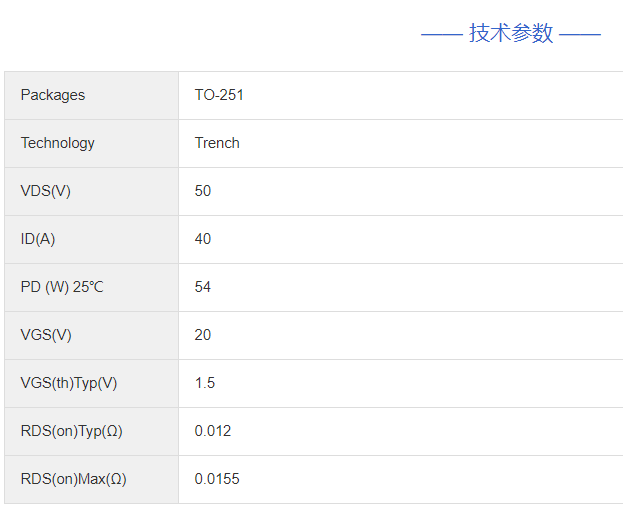The width and height of the screenshot is (623, 515).
Task: Select the RDS(on) typical value 0.012
Action: (213, 431)
